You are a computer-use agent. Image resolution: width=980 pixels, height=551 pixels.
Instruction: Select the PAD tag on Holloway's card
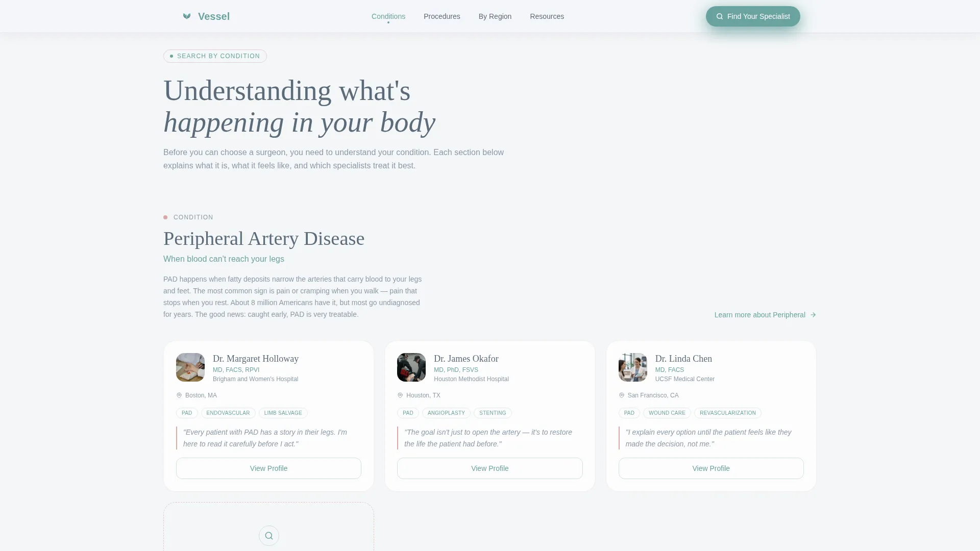coord(187,413)
